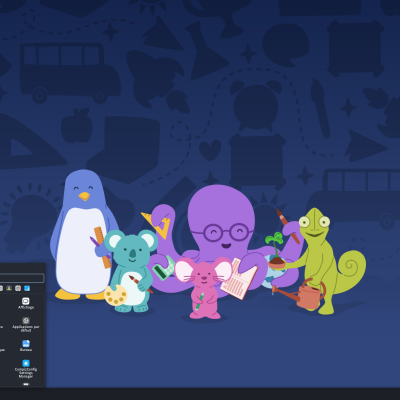Click the Bureau text label
This screenshot has height=400, width=400.
coord(26,350)
